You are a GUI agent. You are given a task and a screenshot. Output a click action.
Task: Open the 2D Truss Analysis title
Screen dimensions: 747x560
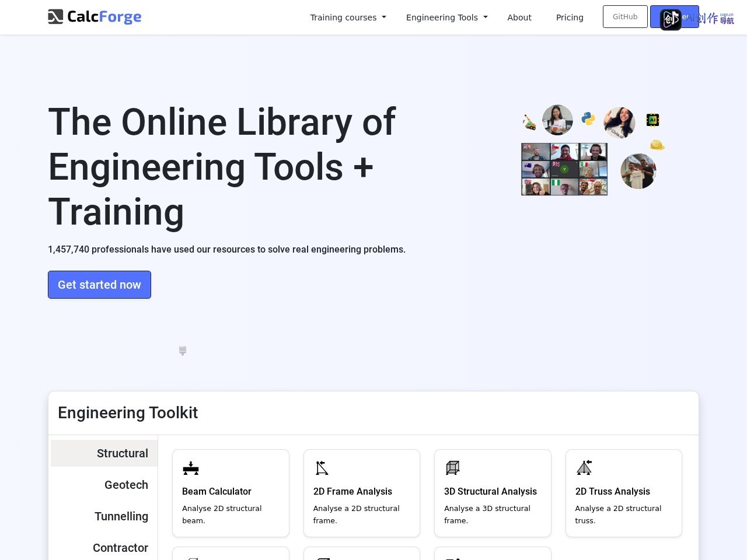[x=613, y=491]
